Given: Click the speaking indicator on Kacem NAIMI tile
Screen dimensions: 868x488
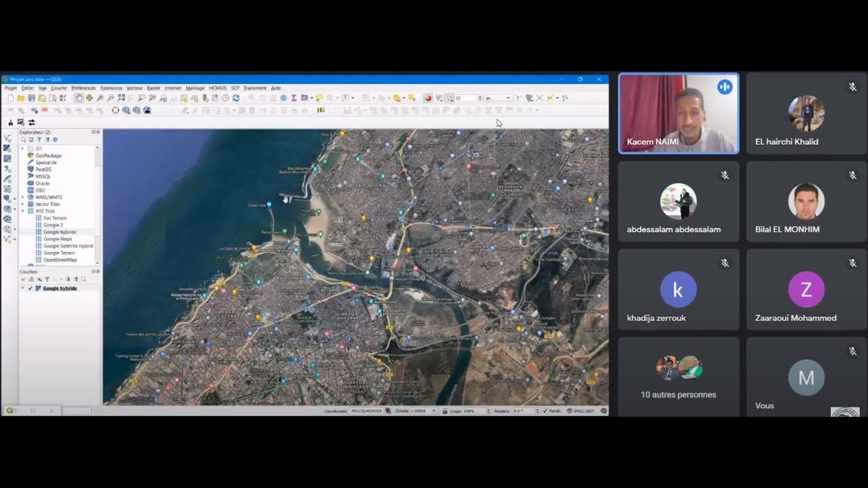Looking at the screenshot, I should point(725,87).
